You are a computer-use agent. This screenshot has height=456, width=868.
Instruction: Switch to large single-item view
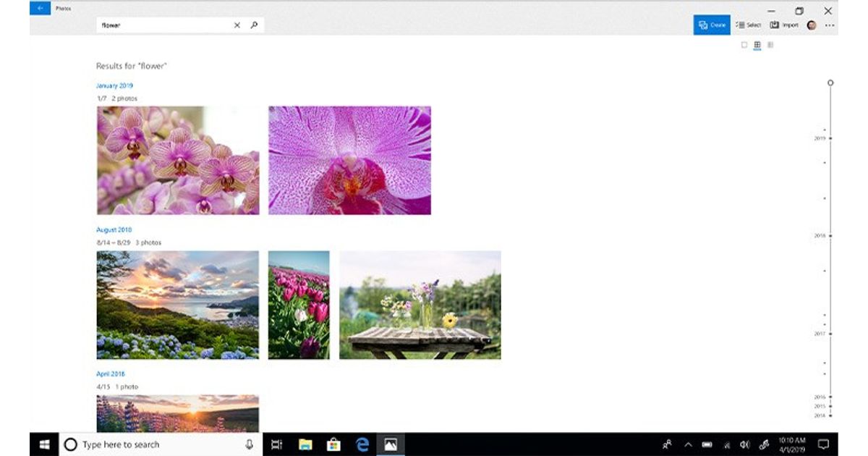pos(744,45)
